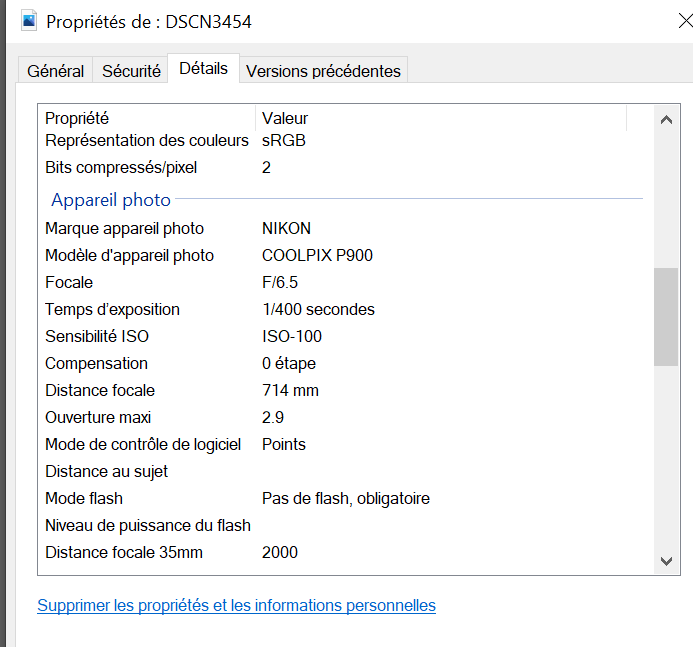Image resolution: width=693 pixels, height=647 pixels.
Task: Click the exposure time 1/400 secondes value
Action: pos(318,310)
